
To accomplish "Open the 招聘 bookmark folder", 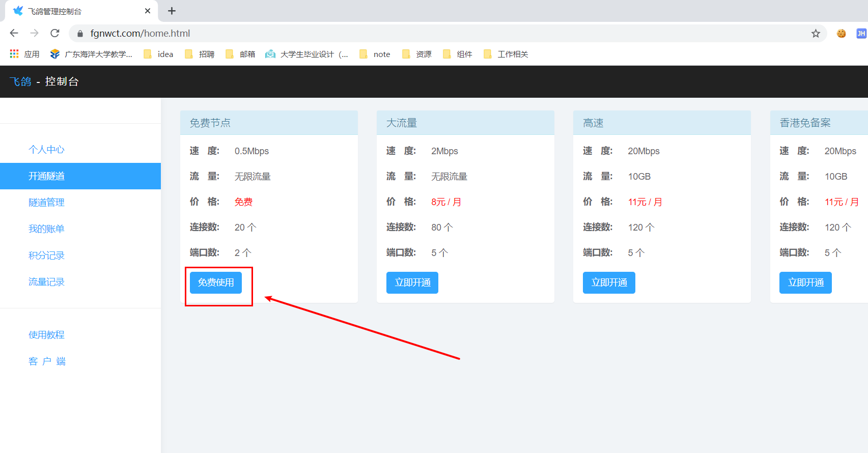I will [200, 54].
